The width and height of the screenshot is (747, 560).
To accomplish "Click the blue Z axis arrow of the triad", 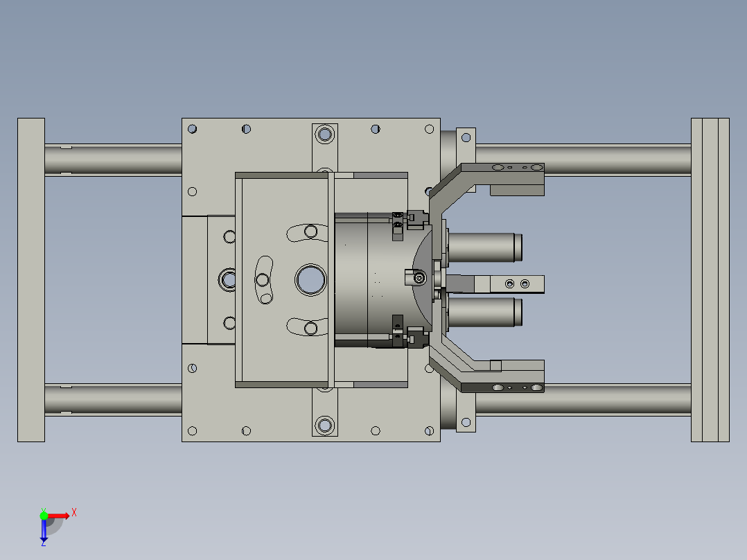I will pos(44,530).
